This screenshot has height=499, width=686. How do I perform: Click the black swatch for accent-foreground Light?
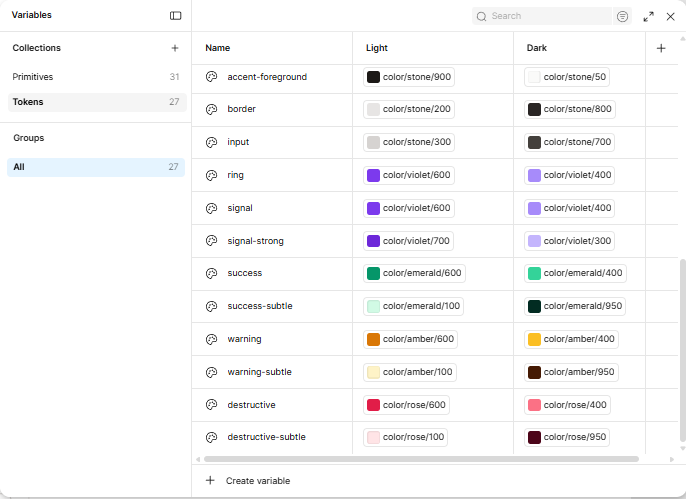pyautogui.click(x=373, y=77)
